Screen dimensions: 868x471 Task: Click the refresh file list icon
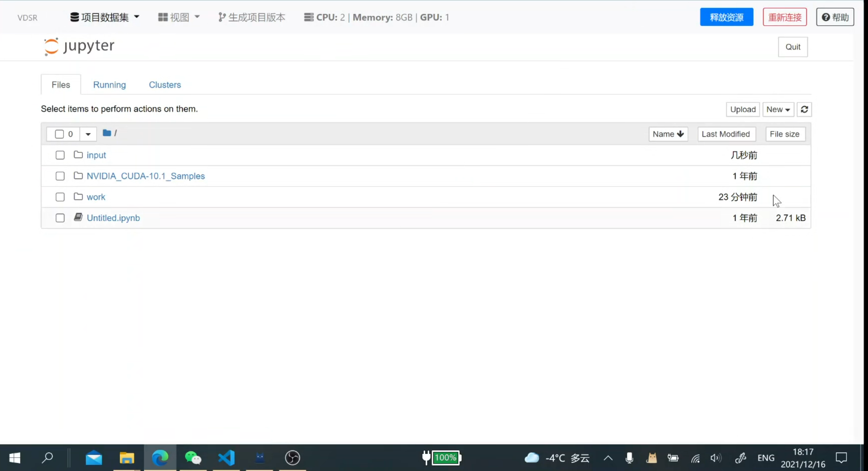pos(804,109)
